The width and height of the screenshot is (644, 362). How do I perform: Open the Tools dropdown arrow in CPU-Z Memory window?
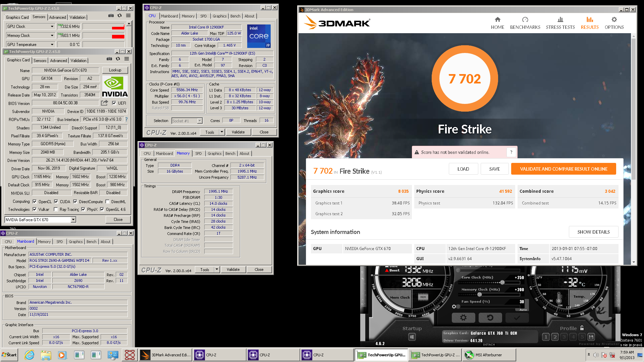(217, 269)
